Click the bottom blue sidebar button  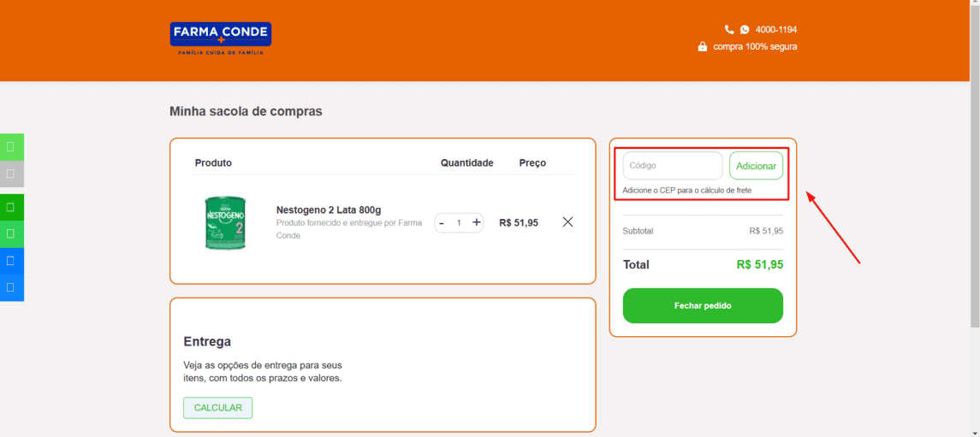(x=12, y=288)
